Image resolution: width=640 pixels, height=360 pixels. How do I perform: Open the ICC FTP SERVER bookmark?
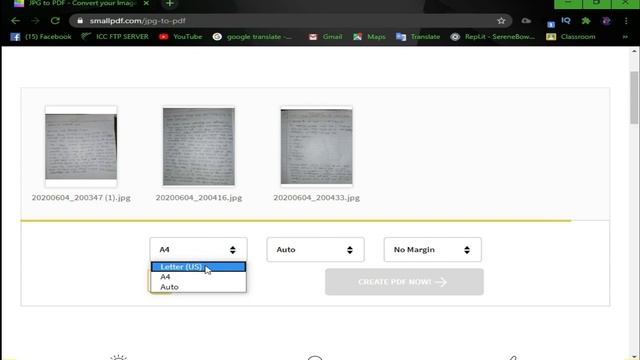(115, 37)
